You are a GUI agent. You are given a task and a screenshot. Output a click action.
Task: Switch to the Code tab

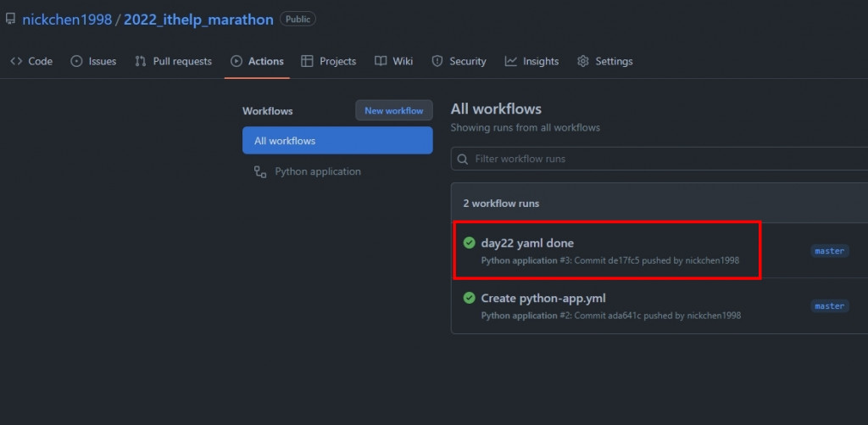click(x=31, y=62)
